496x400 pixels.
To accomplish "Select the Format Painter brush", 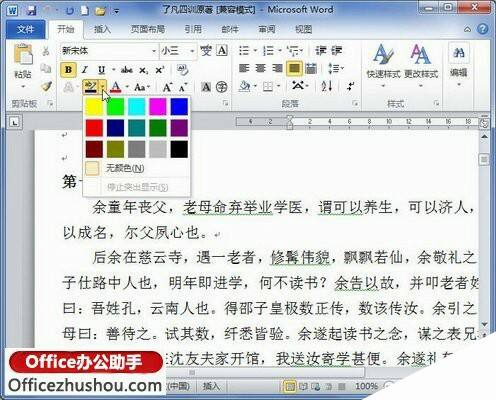I will tap(46, 87).
